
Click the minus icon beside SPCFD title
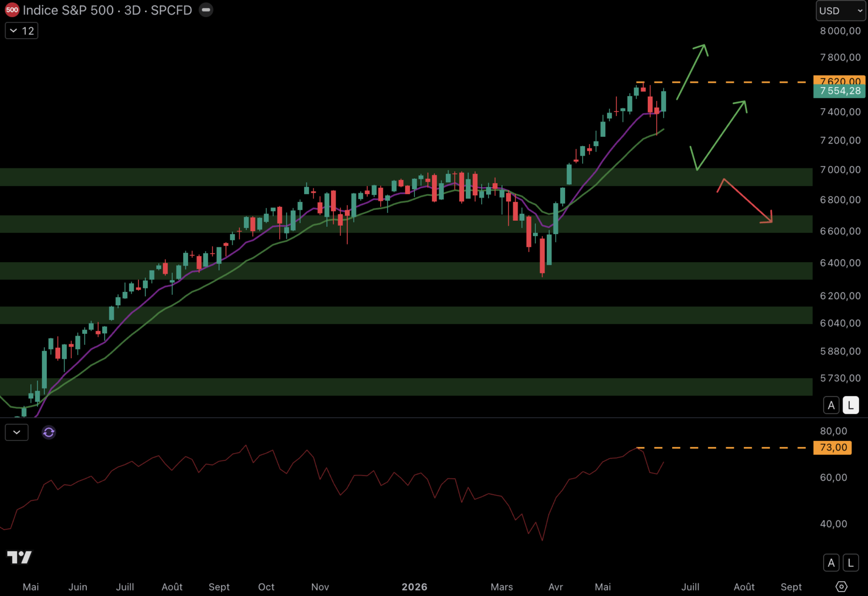206,10
